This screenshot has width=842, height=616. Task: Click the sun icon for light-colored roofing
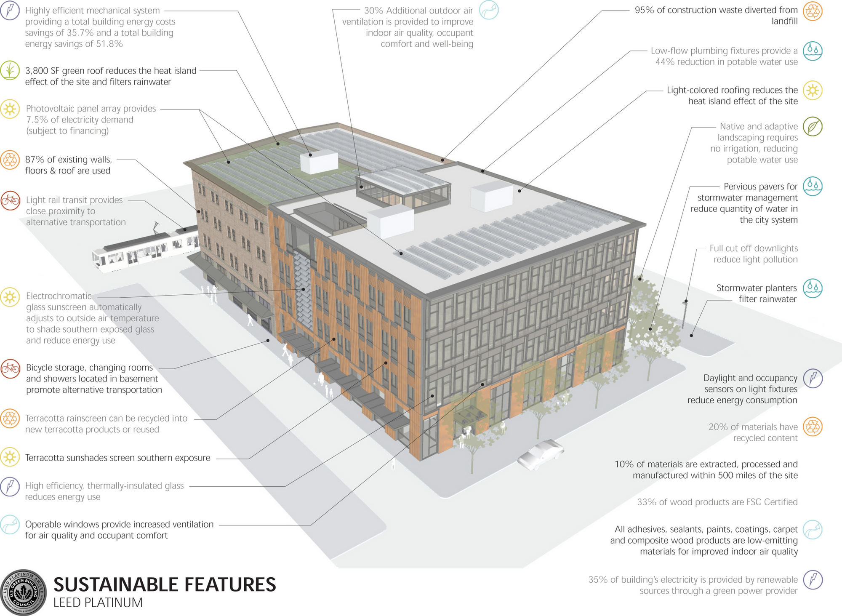point(813,91)
